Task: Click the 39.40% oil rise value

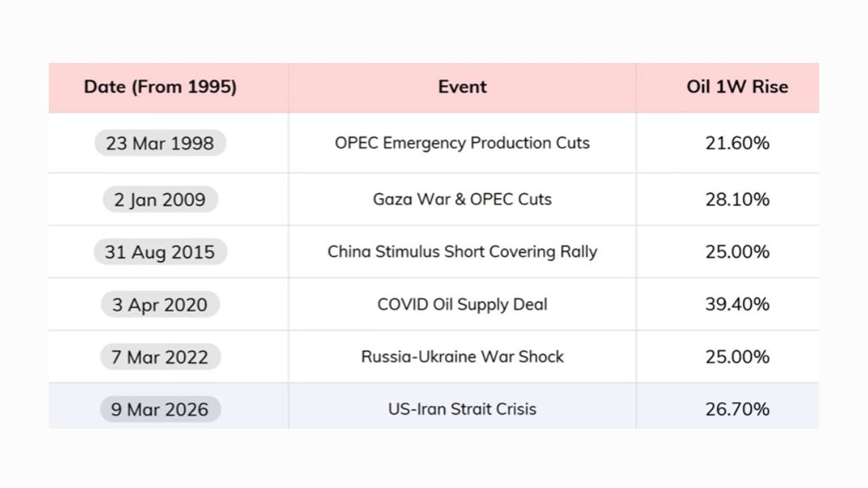Action: [737, 304]
